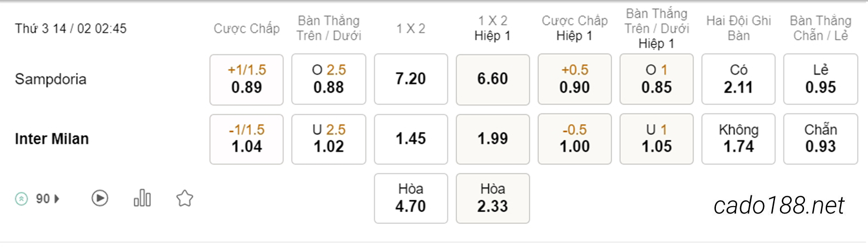Click the live stream play icon

(100, 198)
